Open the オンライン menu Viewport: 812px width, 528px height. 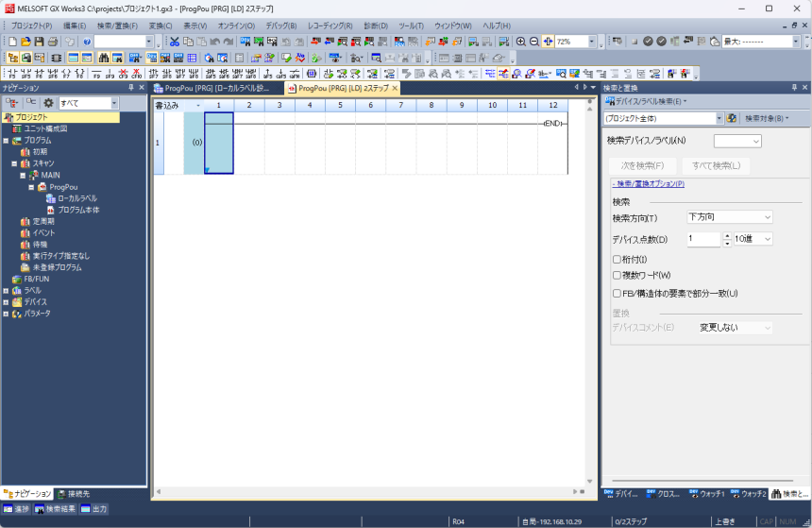236,26
